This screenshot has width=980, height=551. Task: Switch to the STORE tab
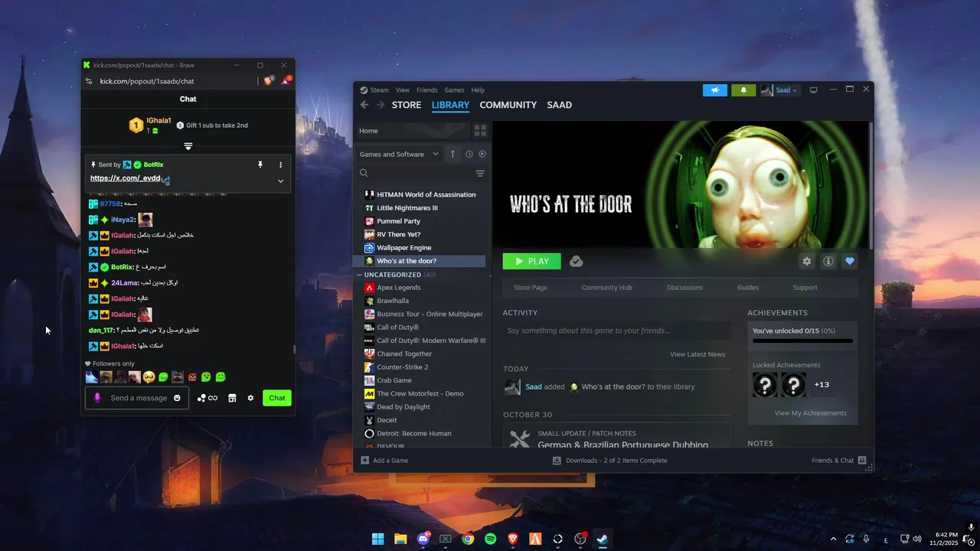click(407, 105)
